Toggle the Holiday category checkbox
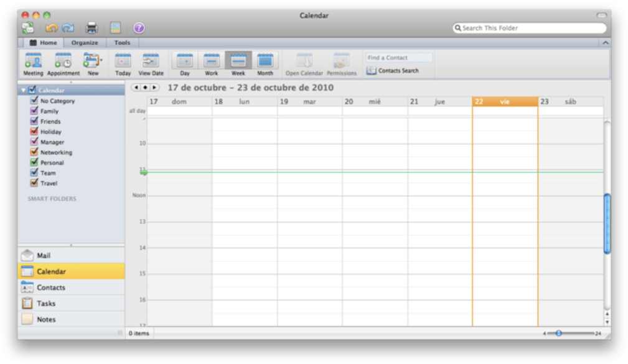The width and height of the screenshot is (628, 364). click(34, 132)
